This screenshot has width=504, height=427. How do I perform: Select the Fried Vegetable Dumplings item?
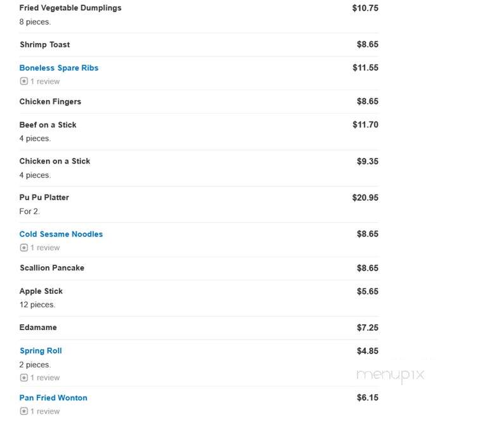tap(70, 8)
